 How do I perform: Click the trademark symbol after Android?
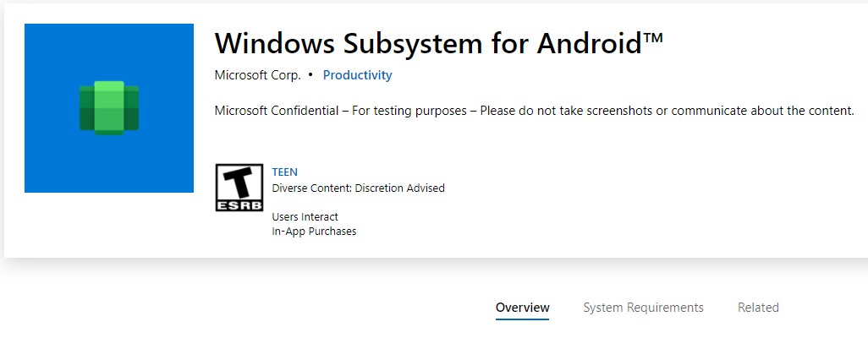point(653,37)
